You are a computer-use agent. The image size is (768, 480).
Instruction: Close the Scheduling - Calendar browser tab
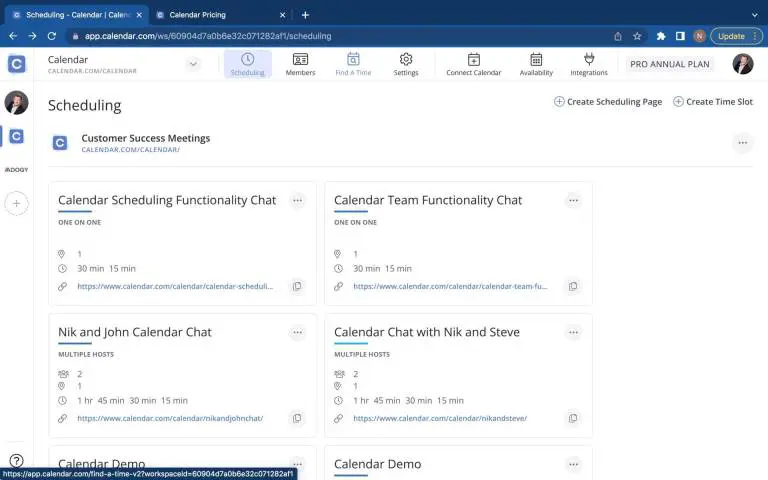(x=139, y=15)
